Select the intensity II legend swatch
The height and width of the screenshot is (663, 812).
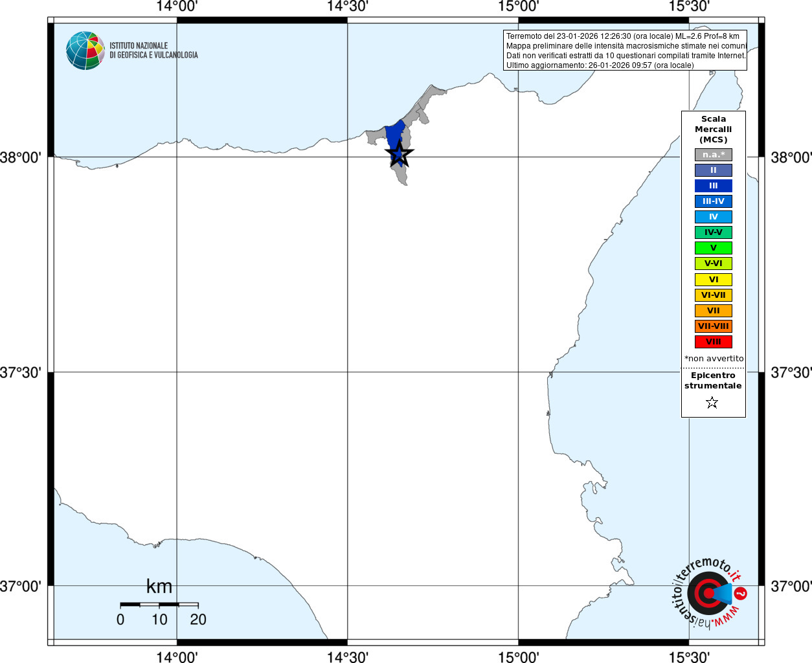point(714,170)
